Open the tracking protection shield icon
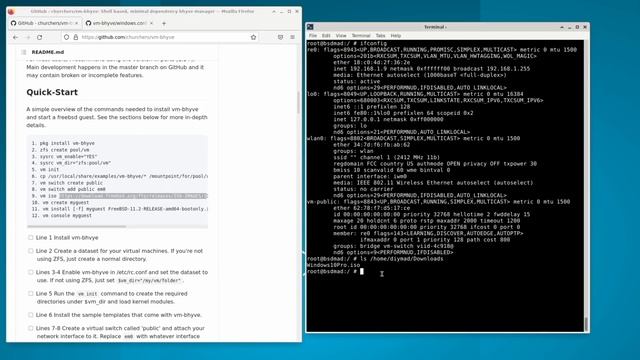 (x=67, y=37)
